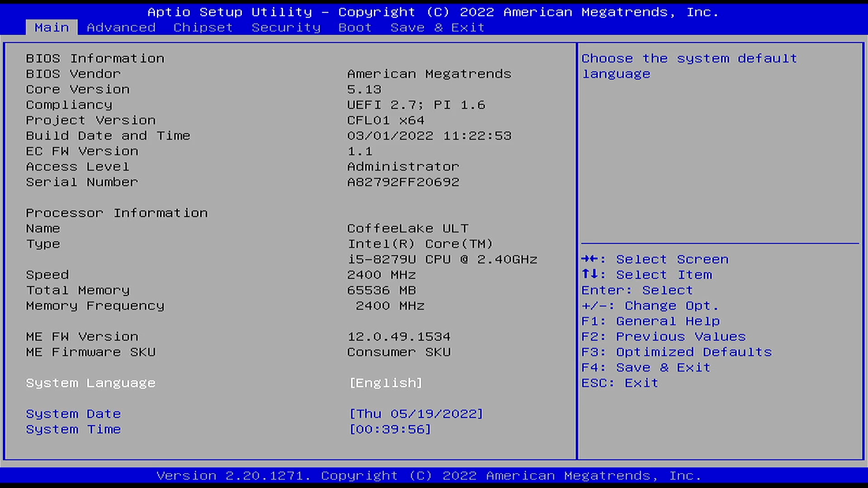868x488 pixels.
Task: Enable F4 Save & Exit option
Action: (x=647, y=367)
